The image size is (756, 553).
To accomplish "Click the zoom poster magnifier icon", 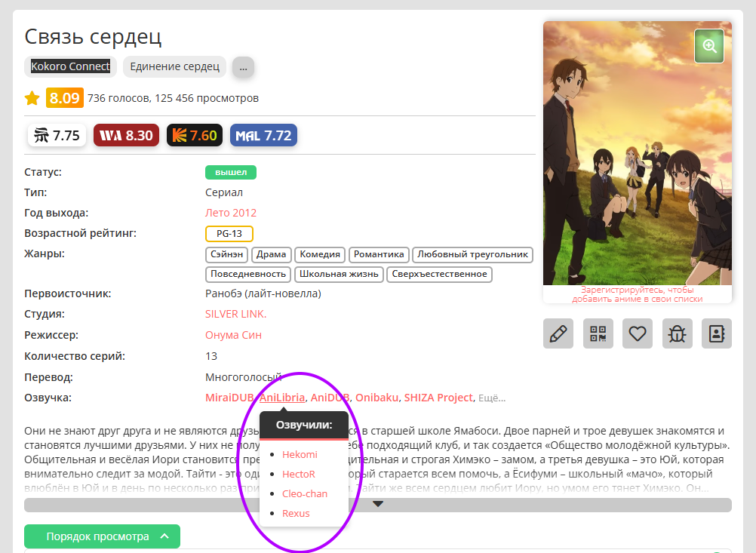I will tap(709, 46).
